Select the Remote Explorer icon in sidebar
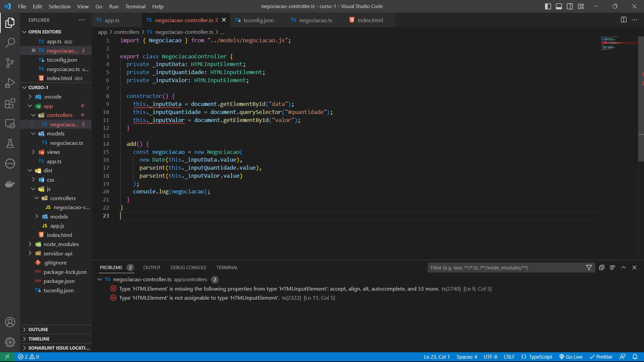Image resolution: width=644 pixels, height=362 pixels. click(10, 124)
